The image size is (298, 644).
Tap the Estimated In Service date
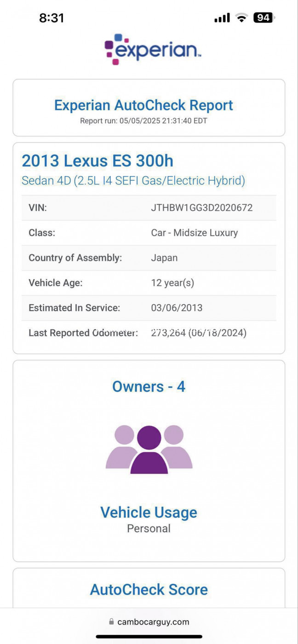pyautogui.click(x=177, y=308)
